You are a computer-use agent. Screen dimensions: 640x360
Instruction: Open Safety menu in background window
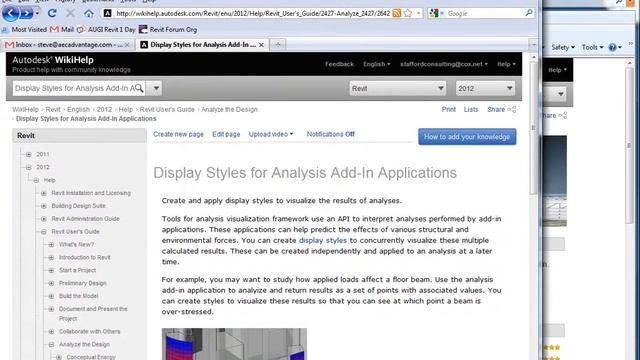point(563,47)
